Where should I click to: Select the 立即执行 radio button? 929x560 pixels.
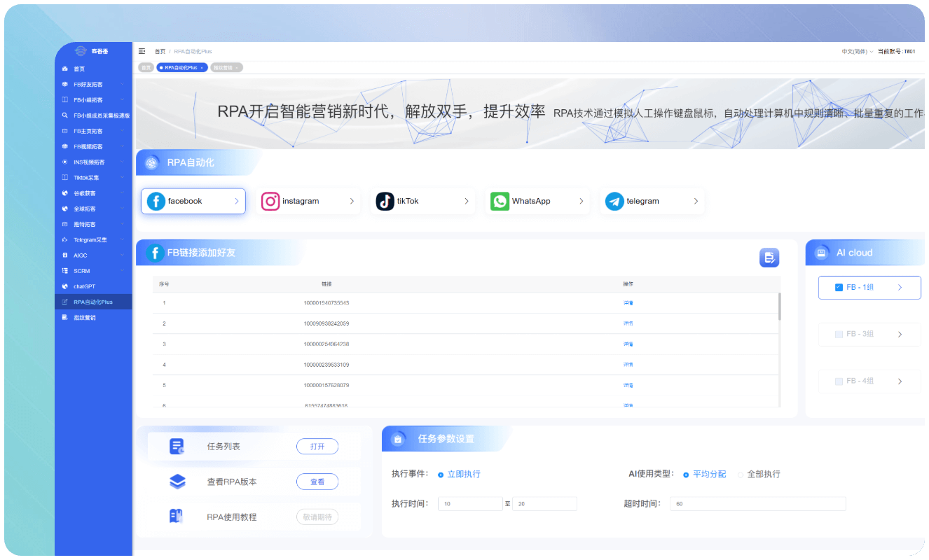441,475
